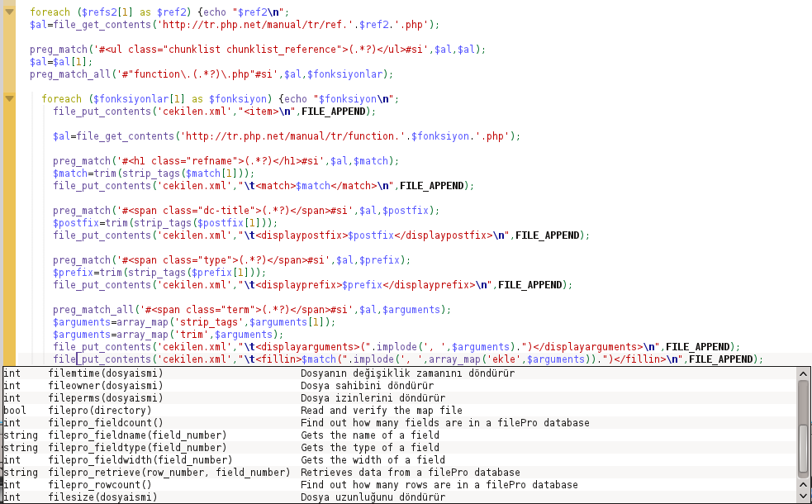Select filepro_fieldwidth(field_number) suggestion
The image size is (812, 504).
click(x=399, y=460)
